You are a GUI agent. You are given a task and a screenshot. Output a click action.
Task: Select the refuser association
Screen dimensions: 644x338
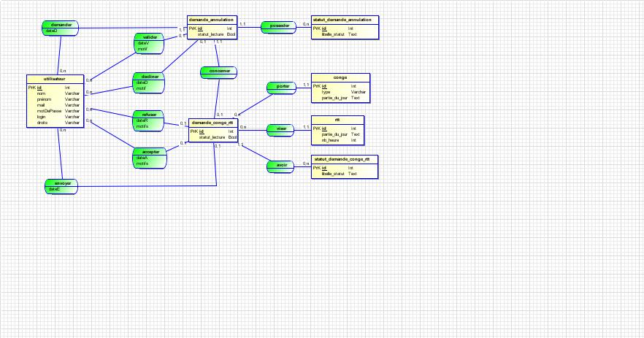[149, 120]
